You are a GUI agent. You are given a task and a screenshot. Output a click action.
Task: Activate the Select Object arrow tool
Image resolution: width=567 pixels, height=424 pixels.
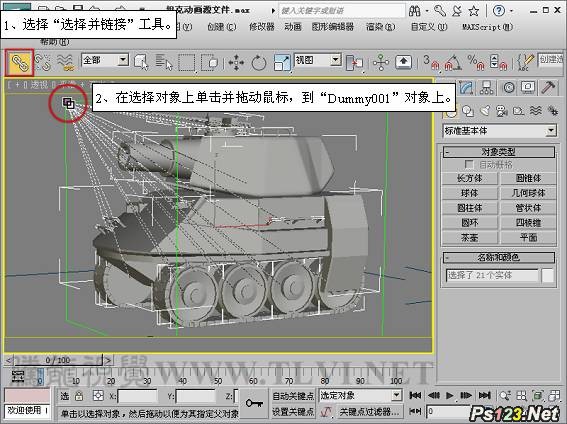[141, 63]
